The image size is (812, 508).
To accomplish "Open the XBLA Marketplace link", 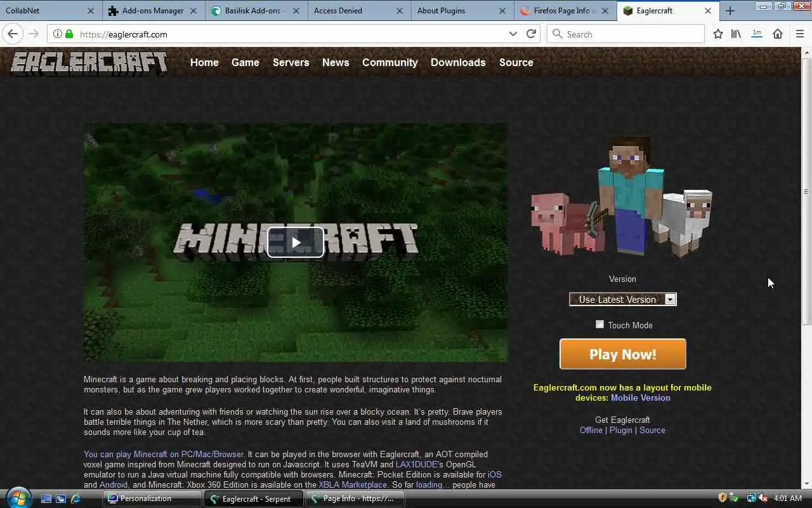I will click(x=353, y=485).
